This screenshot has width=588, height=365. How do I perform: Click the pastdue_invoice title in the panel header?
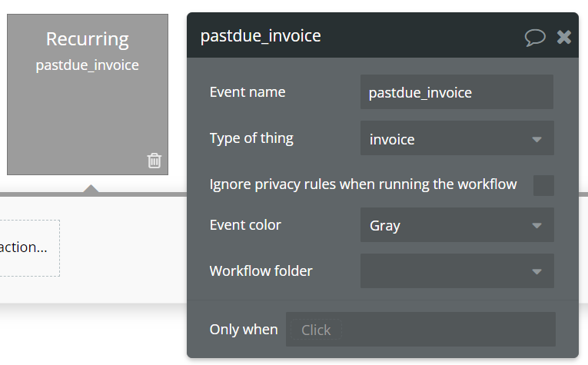pyautogui.click(x=261, y=36)
